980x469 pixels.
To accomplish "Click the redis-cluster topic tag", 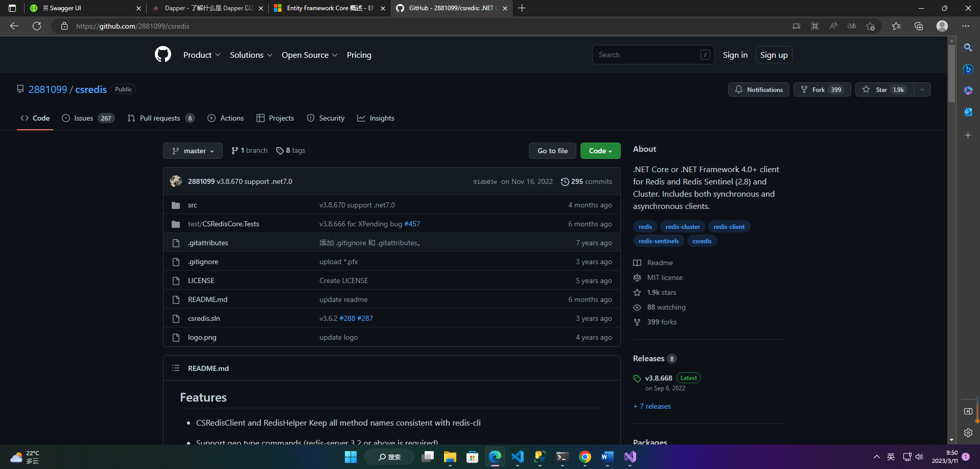I will [683, 227].
